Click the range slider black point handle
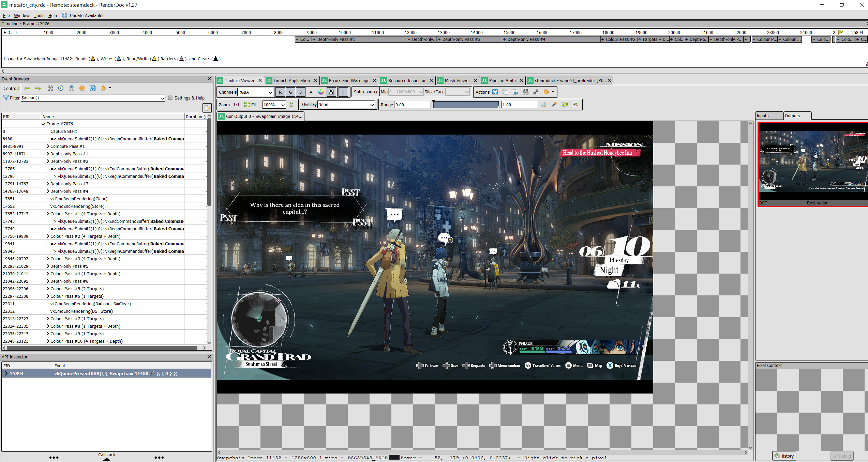Screen dimensions: 868x462 tap(434, 102)
